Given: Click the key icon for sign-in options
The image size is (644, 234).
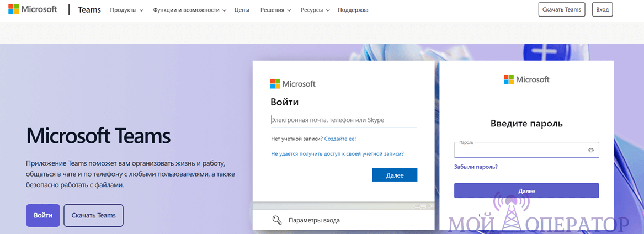Looking at the screenshot, I should 277,220.
